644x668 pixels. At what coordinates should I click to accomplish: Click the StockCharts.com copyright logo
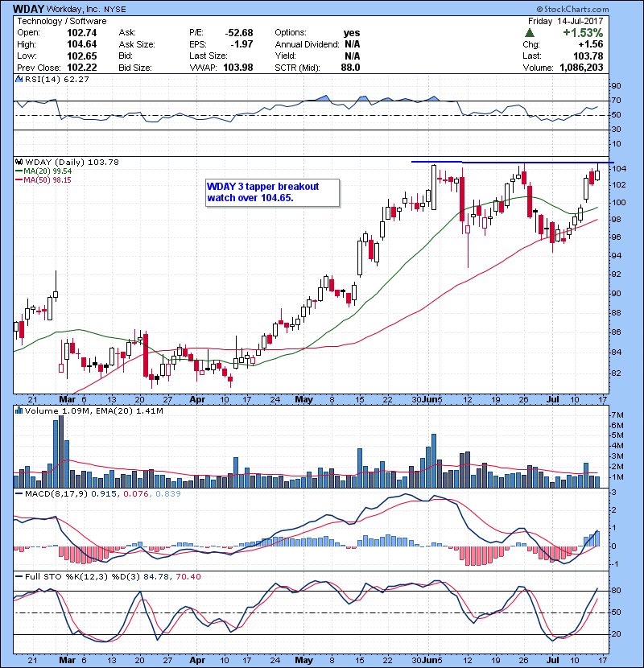[x=572, y=9]
